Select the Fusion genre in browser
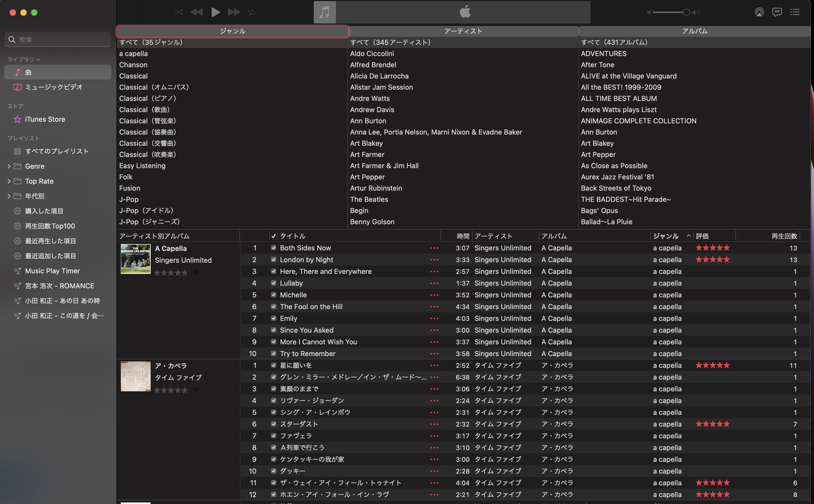 tap(130, 188)
